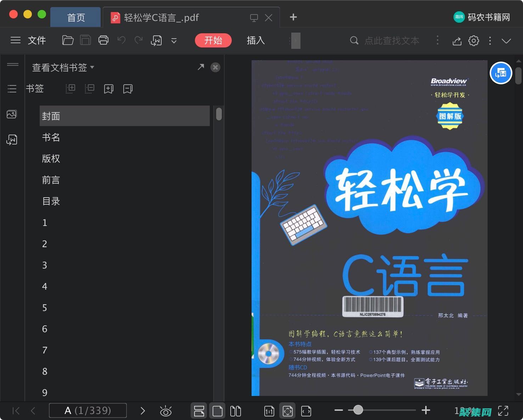Open the image panel in the left sidebar
Image resolution: width=523 pixels, height=420 pixels.
point(12,114)
